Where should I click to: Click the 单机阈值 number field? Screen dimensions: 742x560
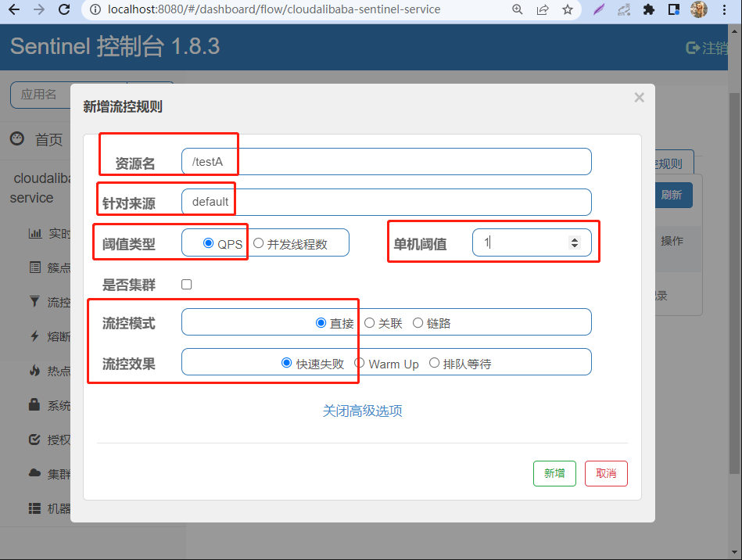(x=532, y=242)
